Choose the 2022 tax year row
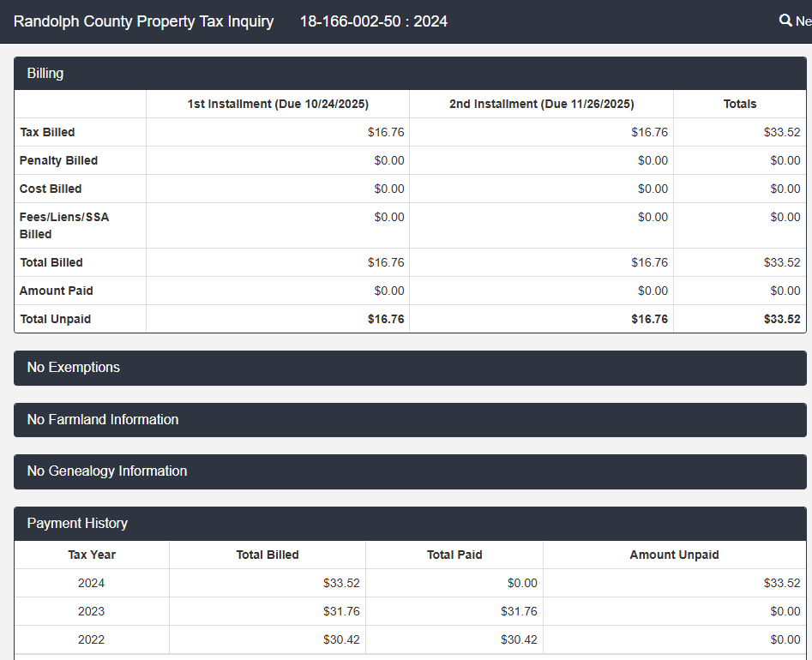Viewport: 812px width, 660px height. 92,639
